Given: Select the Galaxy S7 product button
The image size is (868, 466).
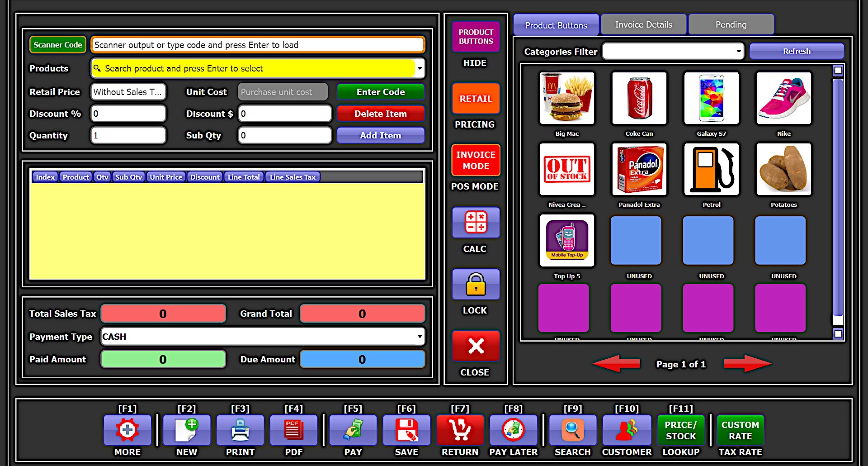Looking at the screenshot, I should tap(712, 98).
